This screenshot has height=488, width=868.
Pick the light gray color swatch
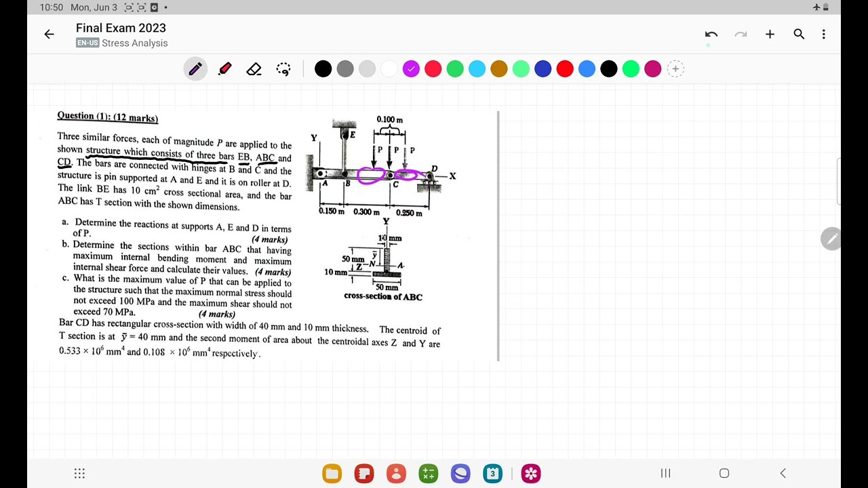(x=367, y=69)
